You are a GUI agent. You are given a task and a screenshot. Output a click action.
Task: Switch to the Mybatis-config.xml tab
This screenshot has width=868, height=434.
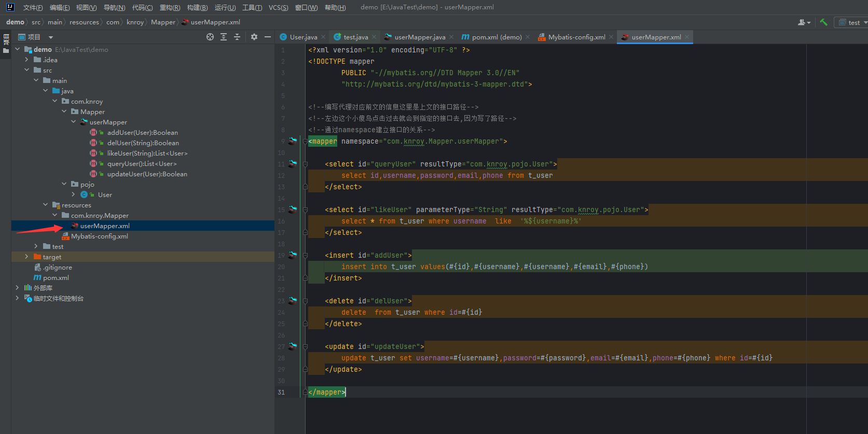pos(576,37)
